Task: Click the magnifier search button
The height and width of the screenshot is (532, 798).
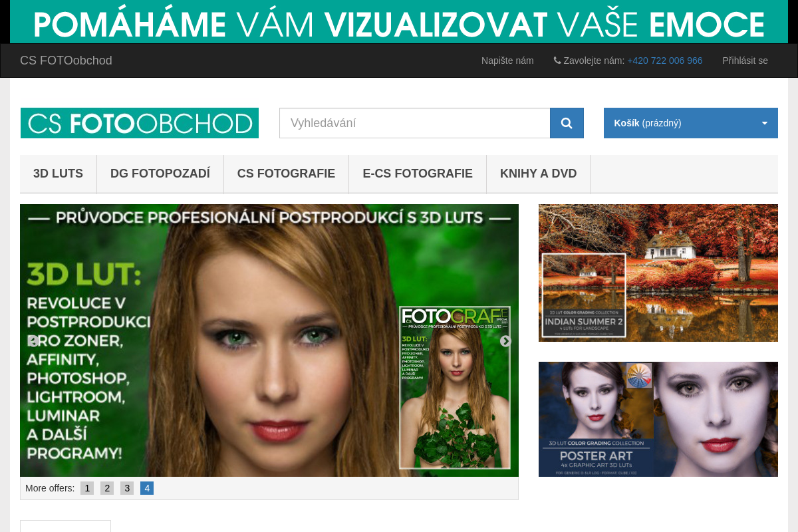Action: [567, 123]
